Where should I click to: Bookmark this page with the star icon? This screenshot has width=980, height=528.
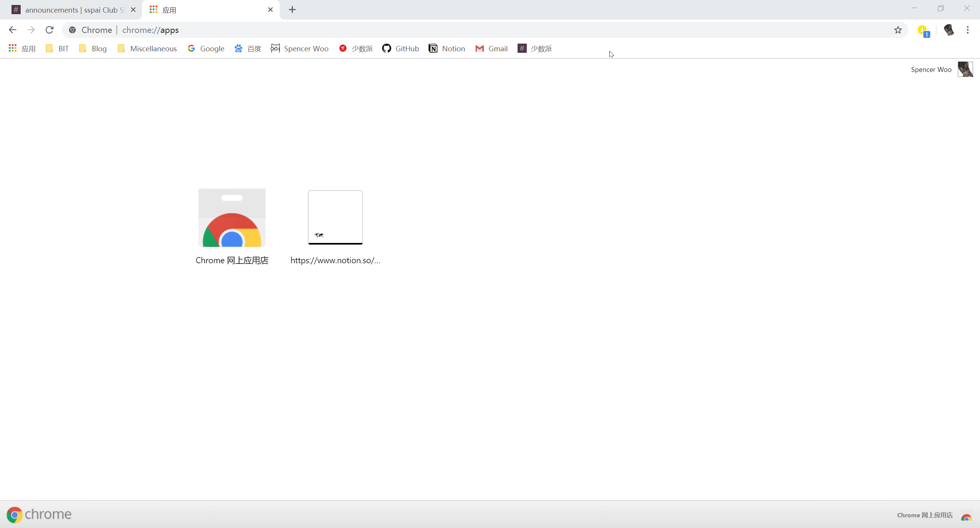898,30
